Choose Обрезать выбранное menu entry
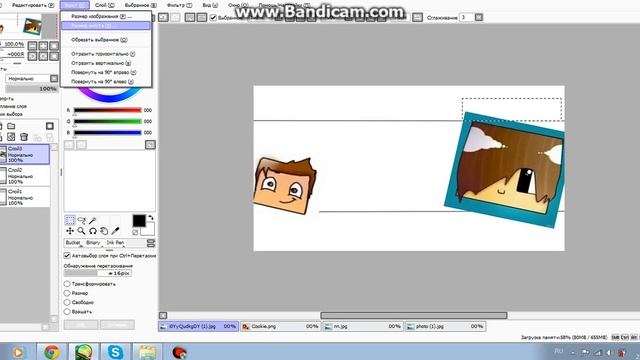The width and height of the screenshot is (640, 360). [106, 40]
